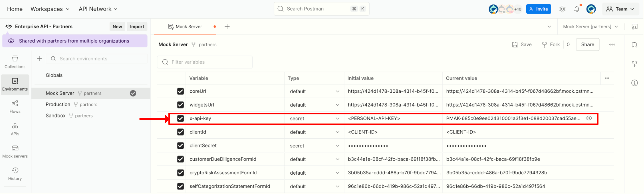This screenshot has height=194, width=644.
Task: Open the settings gear icon
Action: point(562,9)
